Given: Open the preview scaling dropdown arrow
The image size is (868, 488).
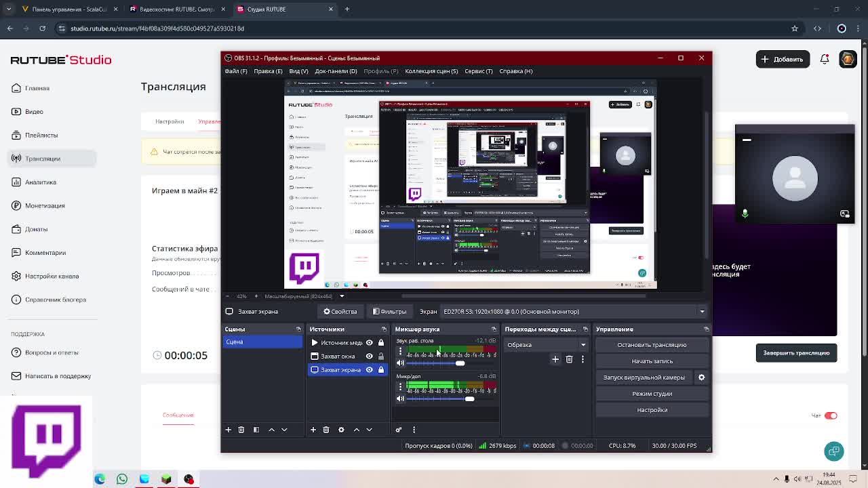Looking at the screenshot, I should [342, 296].
